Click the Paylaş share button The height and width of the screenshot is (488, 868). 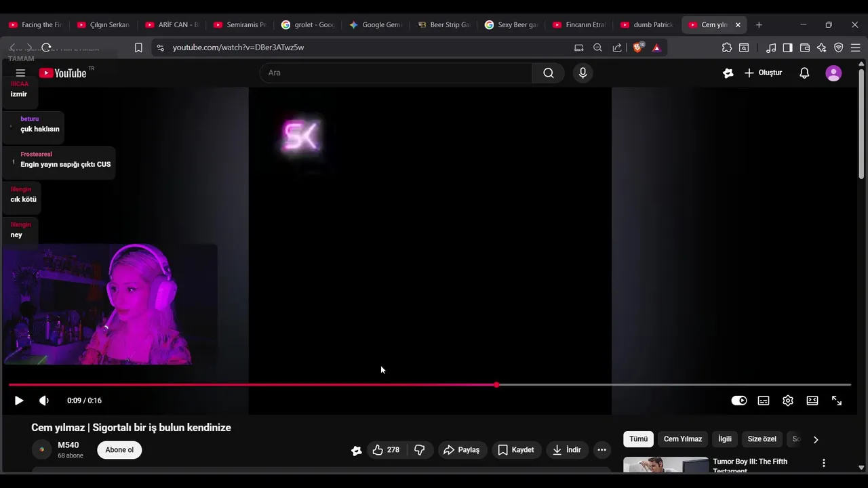462,450
